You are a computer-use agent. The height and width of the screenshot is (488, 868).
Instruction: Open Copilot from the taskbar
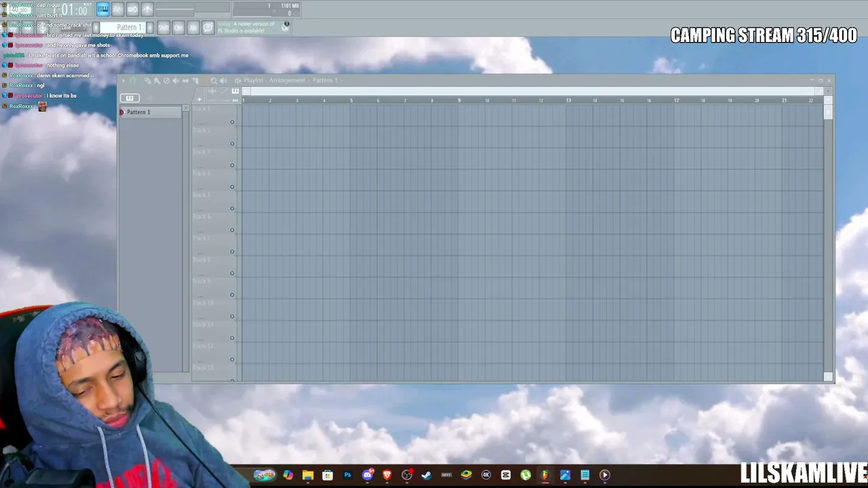point(288,475)
